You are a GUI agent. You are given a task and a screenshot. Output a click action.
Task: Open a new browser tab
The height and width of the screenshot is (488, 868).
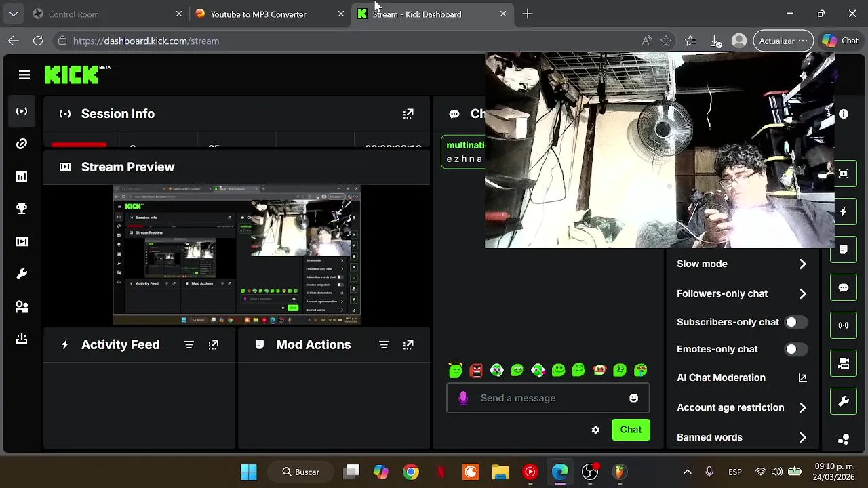528,14
